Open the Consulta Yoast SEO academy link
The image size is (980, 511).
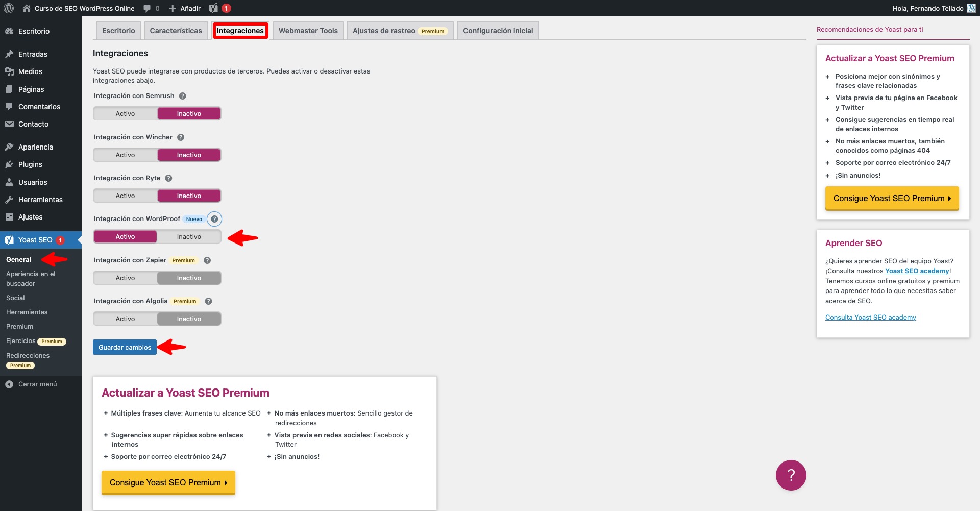(x=871, y=318)
